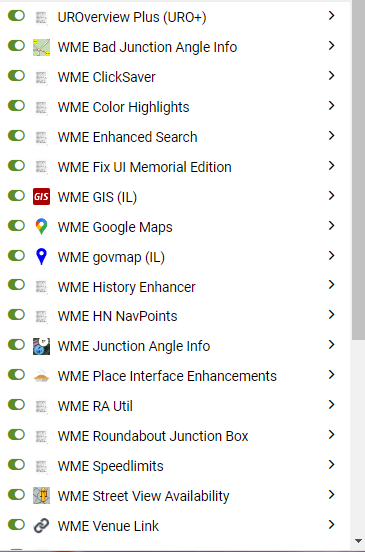Disable the WME Google Maps toggle
The height and width of the screenshot is (552, 365).
click(16, 225)
